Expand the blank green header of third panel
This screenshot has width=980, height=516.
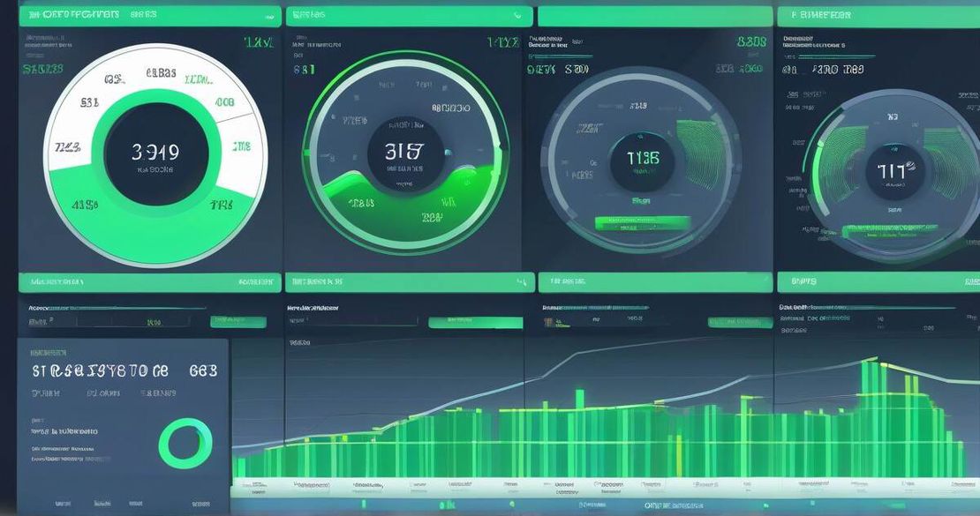(653, 16)
